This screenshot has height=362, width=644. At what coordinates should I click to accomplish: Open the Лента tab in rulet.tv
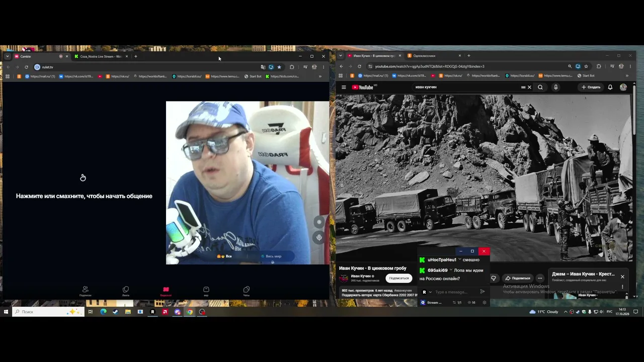(126, 291)
